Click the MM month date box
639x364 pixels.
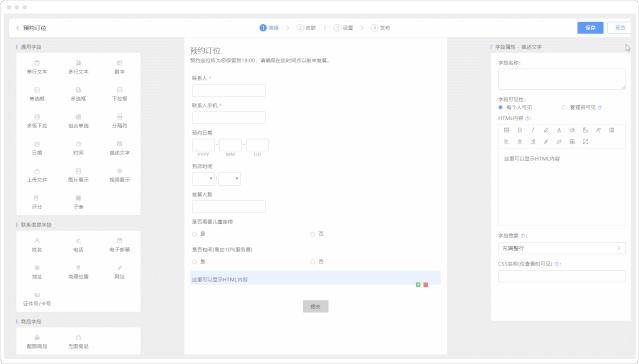[230, 145]
